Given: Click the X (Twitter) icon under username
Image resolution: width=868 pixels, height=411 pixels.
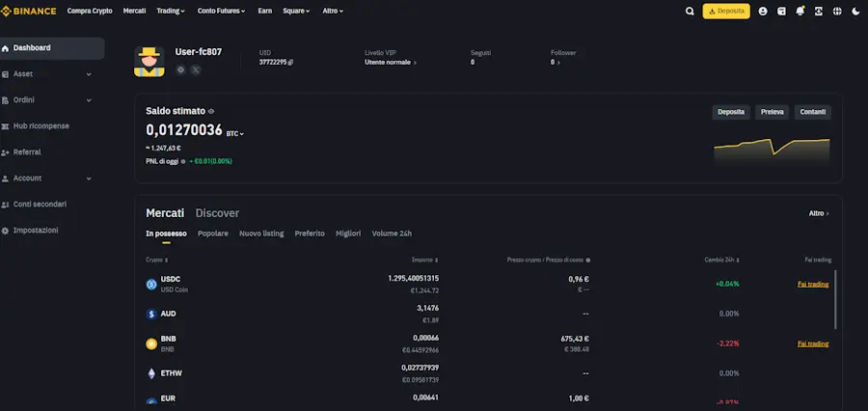Looking at the screenshot, I should click(x=196, y=69).
